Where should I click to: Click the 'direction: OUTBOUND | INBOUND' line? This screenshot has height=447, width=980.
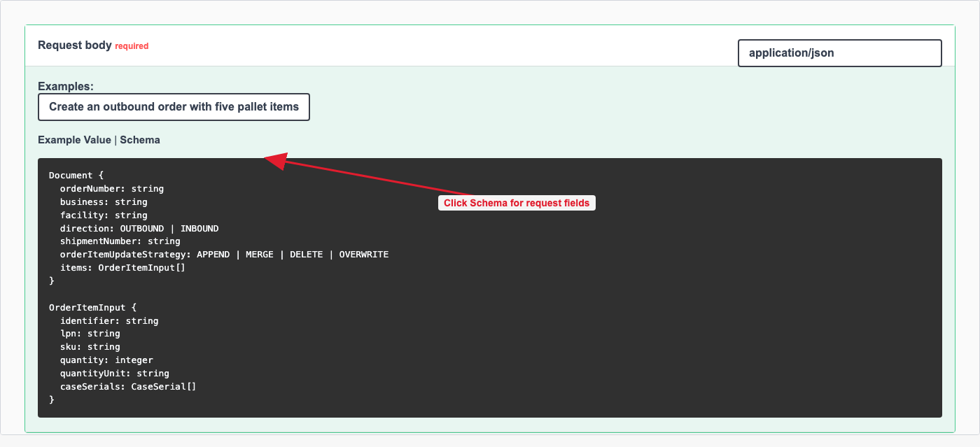pos(139,228)
